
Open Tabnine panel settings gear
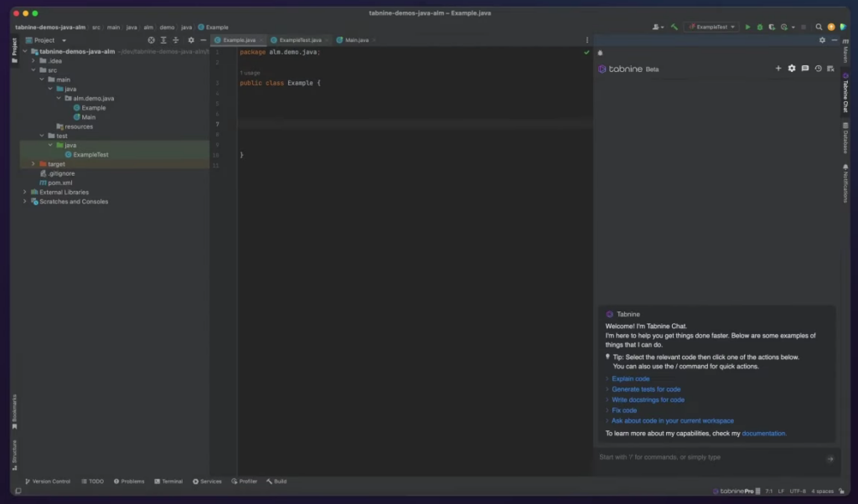(x=792, y=69)
